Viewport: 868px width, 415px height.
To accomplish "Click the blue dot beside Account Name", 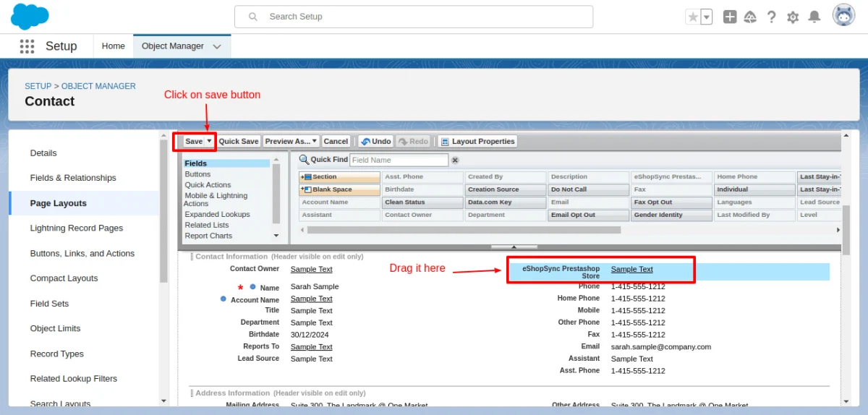I will [x=224, y=299].
